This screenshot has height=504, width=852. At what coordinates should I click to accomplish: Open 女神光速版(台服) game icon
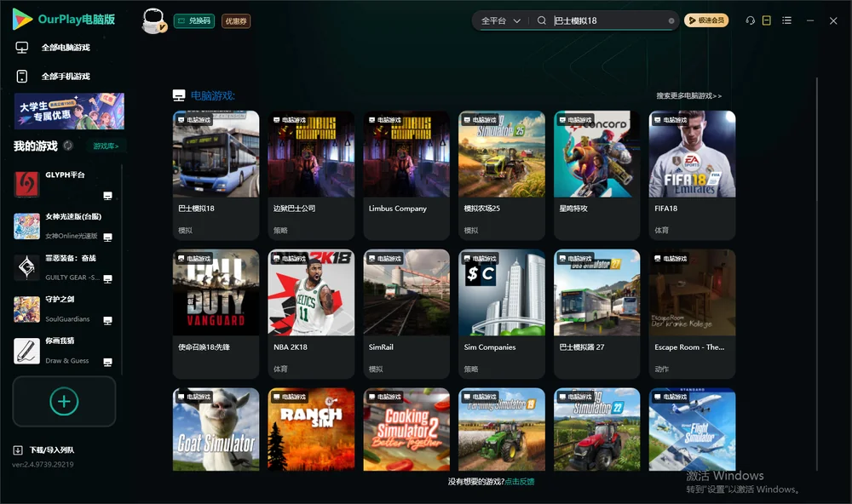point(26,226)
